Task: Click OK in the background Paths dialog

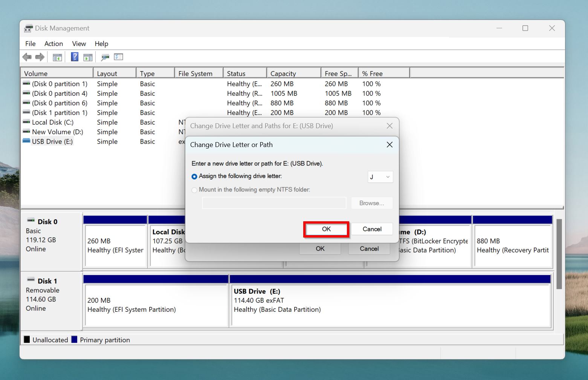Action: click(x=320, y=249)
